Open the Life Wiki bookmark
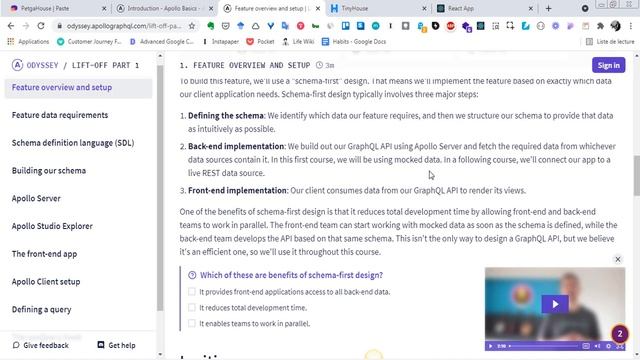This screenshot has width=640, height=360. click(x=298, y=41)
